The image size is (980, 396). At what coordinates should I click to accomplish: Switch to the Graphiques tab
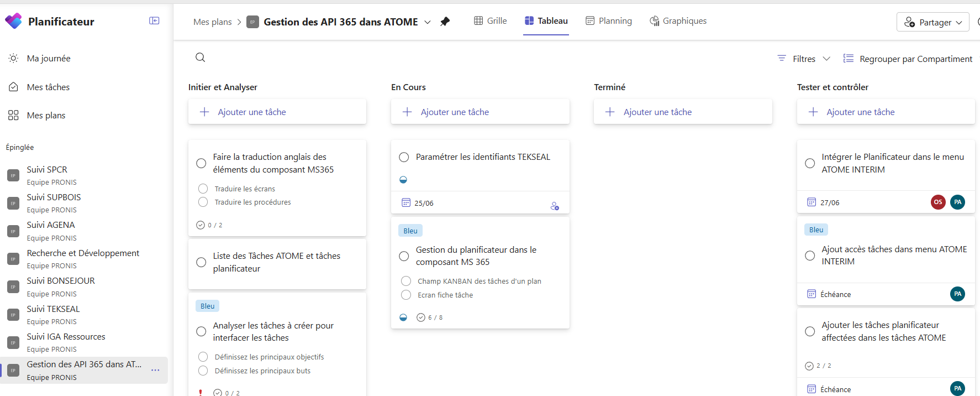pyautogui.click(x=678, y=21)
